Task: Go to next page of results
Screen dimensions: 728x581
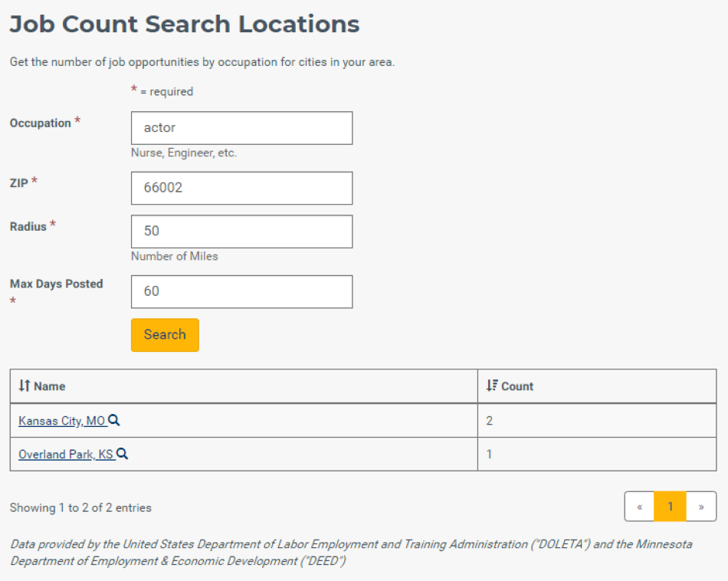Action: [701, 506]
